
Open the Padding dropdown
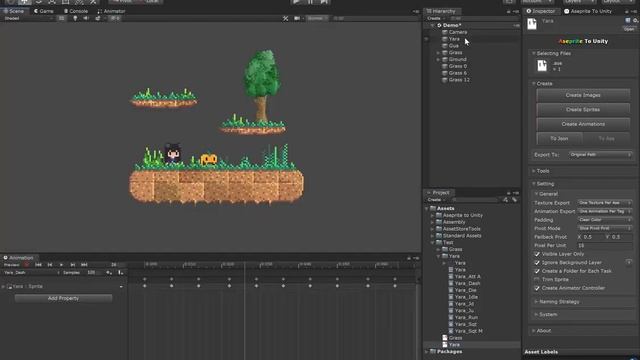[604, 220]
